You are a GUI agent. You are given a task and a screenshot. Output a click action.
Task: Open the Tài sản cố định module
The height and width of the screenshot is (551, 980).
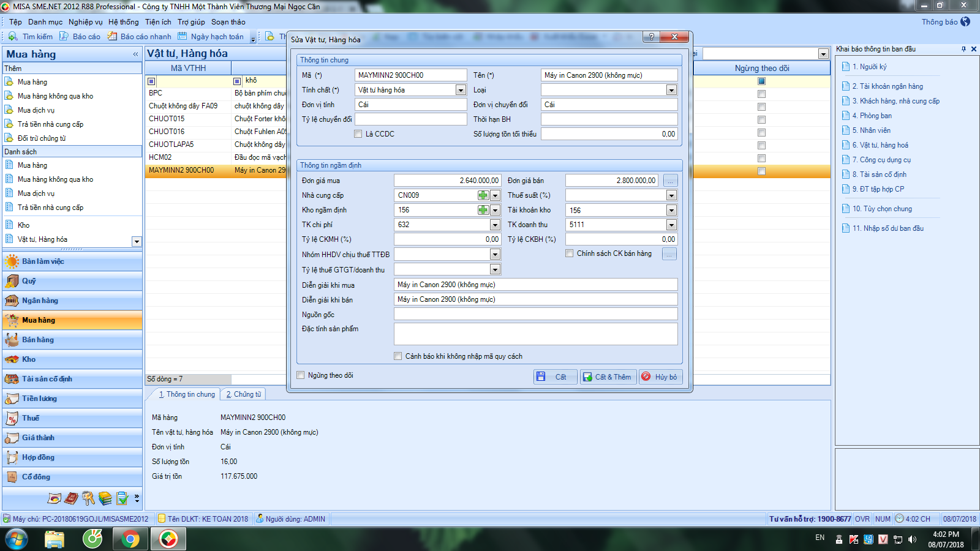click(72, 379)
